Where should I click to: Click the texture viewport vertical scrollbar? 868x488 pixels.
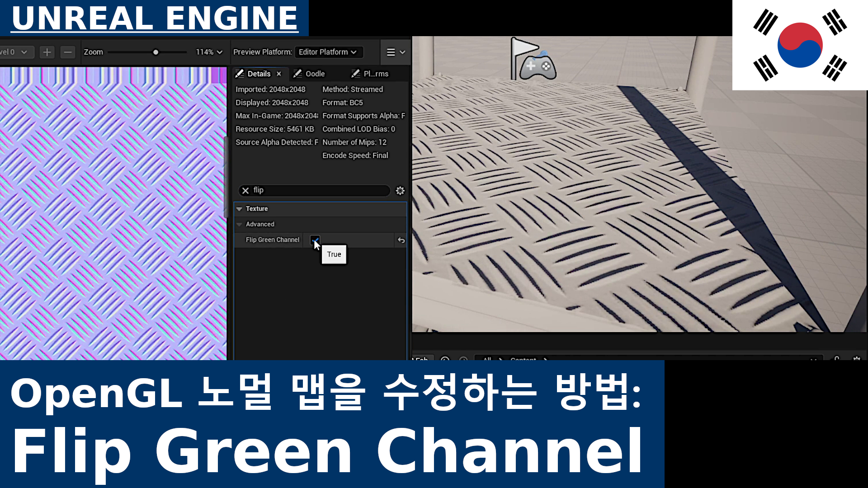click(x=226, y=176)
